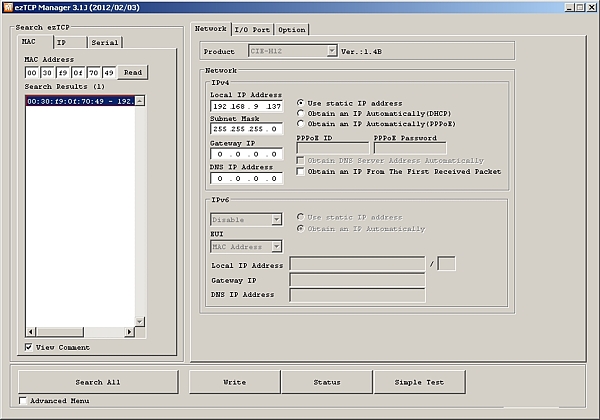The width and height of the screenshot is (600, 420).
Task: Click the search results scroll up arrow
Action: (140, 101)
